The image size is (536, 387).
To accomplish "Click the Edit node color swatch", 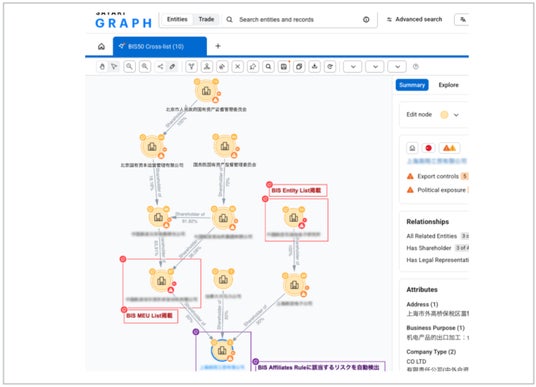I will pyautogui.click(x=444, y=115).
